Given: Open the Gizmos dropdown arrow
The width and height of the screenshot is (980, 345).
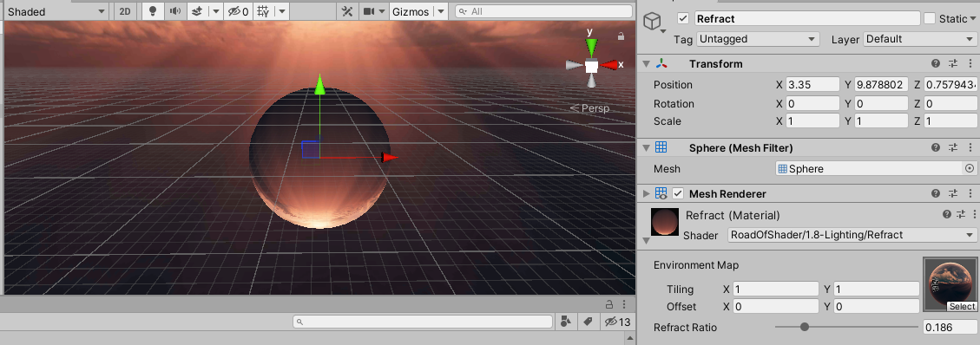Looking at the screenshot, I should pos(441,11).
